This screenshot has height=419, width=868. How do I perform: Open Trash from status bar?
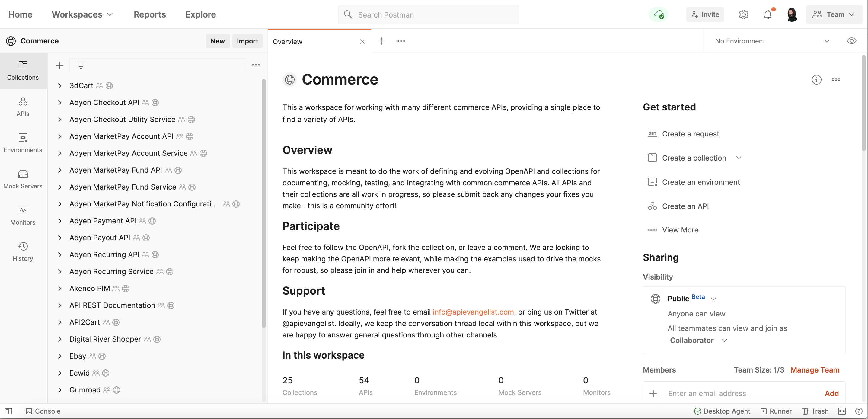click(x=815, y=411)
